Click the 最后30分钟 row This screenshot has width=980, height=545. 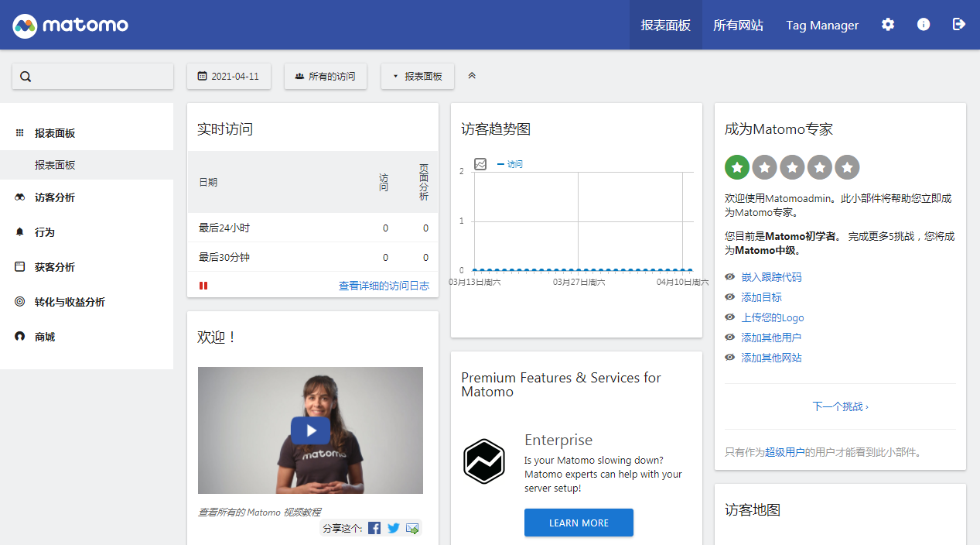click(312, 257)
